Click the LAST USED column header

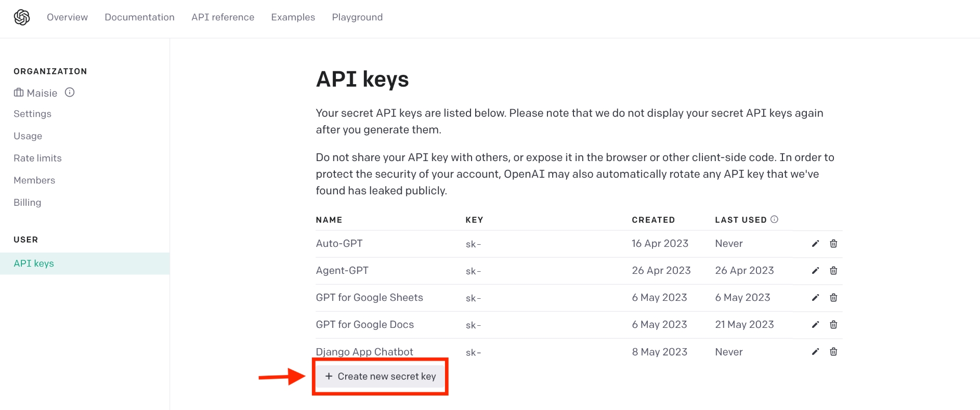[x=740, y=220]
